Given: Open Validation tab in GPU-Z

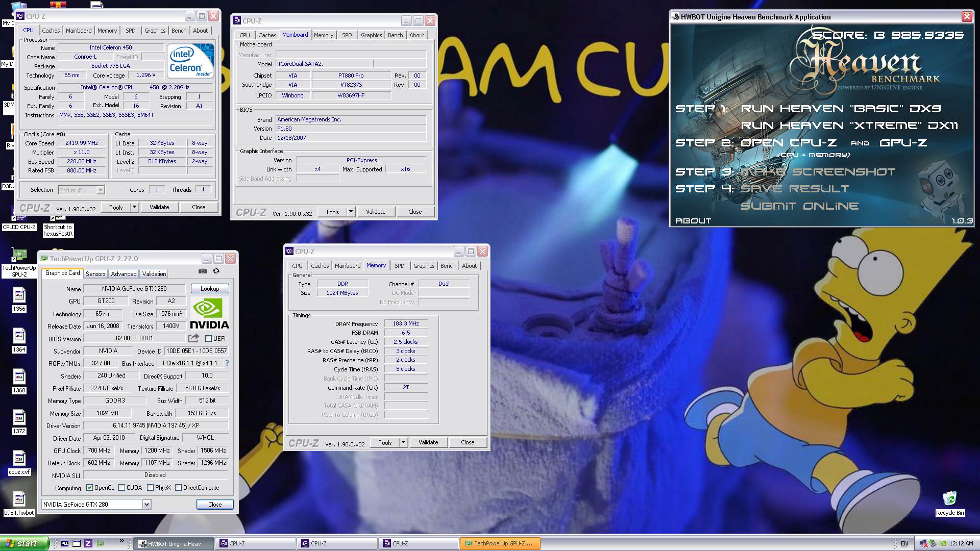Looking at the screenshot, I should tap(154, 274).
